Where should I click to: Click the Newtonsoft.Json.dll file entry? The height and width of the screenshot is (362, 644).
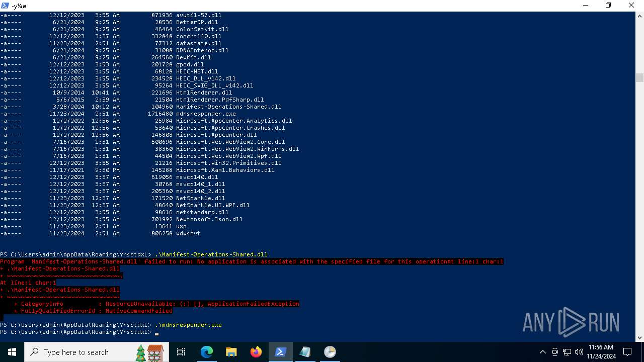209,219
